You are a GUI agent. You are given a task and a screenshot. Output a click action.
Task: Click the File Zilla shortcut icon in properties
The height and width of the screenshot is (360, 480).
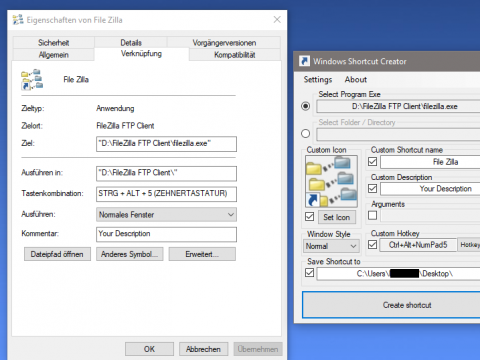pyautogui.click(x=32, y=80)
